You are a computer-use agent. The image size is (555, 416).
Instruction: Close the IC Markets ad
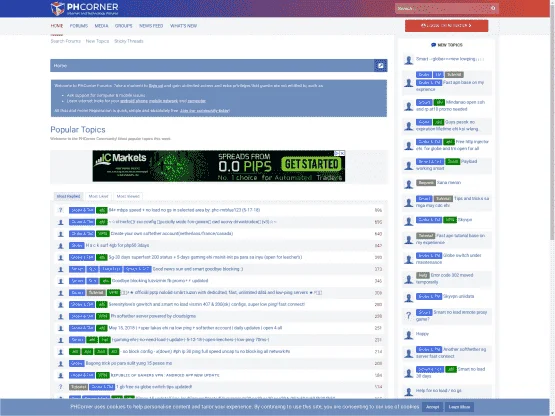[x=342, y=153]
